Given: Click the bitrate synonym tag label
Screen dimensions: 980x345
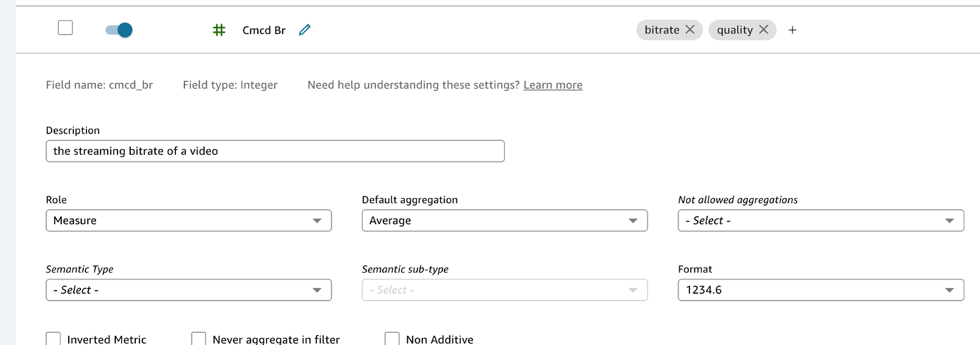Looking at the screenshot, I should pos(662,30).
